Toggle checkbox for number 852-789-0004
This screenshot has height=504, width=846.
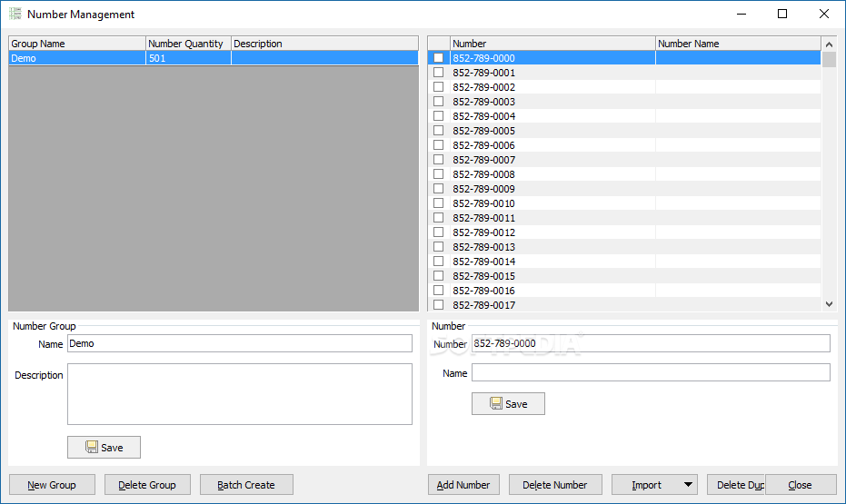click(439, 116)
